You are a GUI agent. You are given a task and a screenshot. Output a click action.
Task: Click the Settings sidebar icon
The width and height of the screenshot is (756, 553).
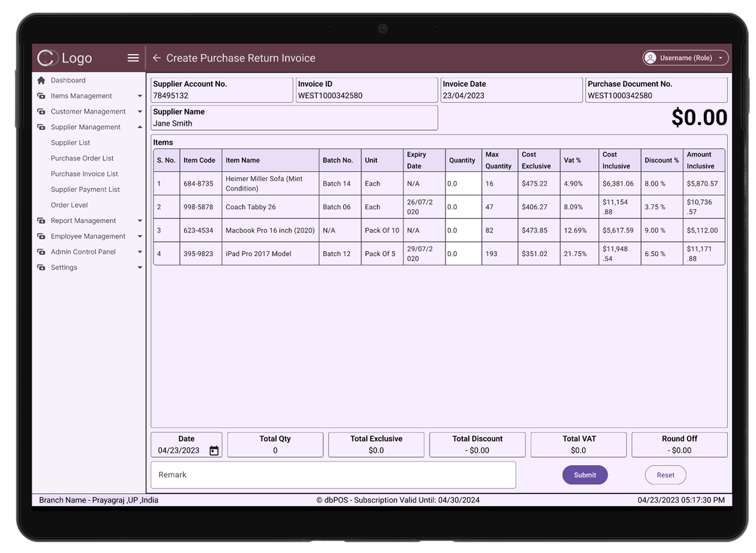(41, 267)
